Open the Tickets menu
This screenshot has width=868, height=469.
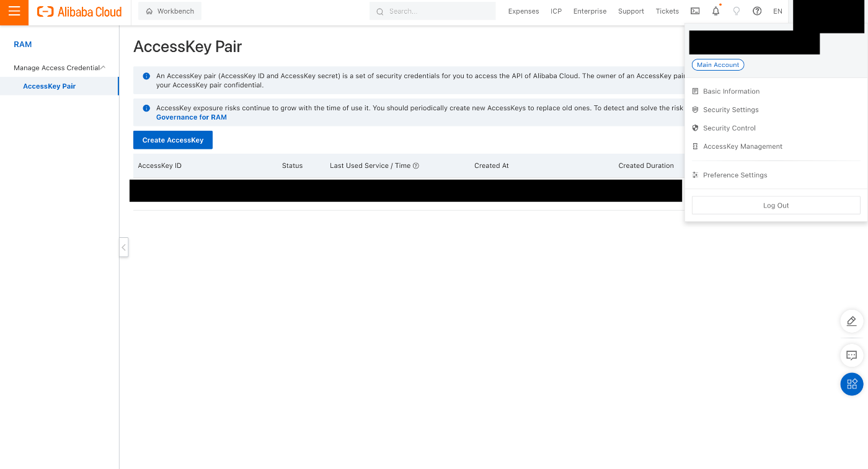click(667, 11)
